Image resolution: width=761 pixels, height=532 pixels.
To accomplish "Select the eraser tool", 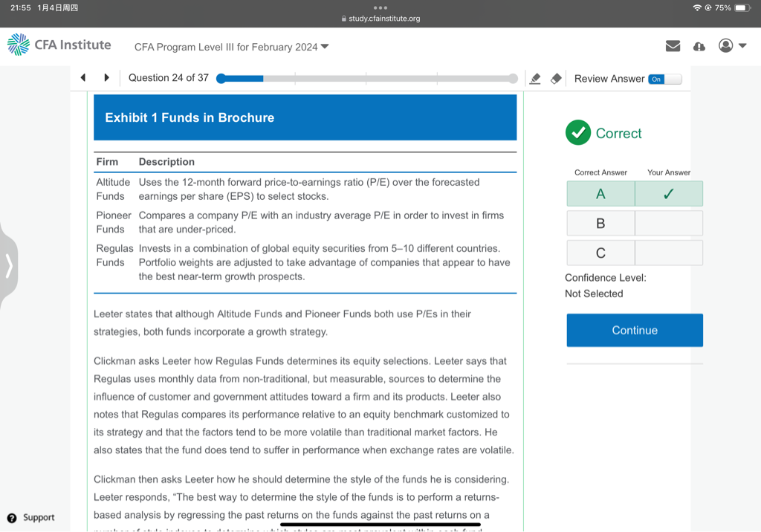I will [x=555, y=79].
